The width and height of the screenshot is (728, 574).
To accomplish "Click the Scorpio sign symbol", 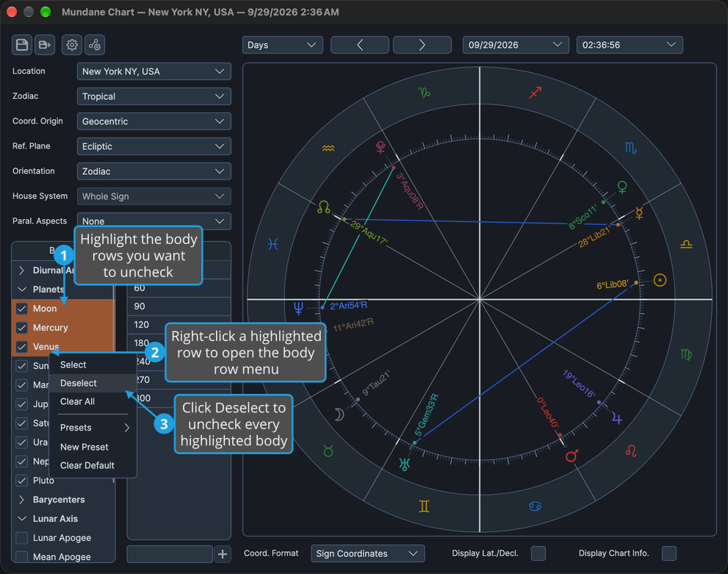I will [x=630, y=148].
